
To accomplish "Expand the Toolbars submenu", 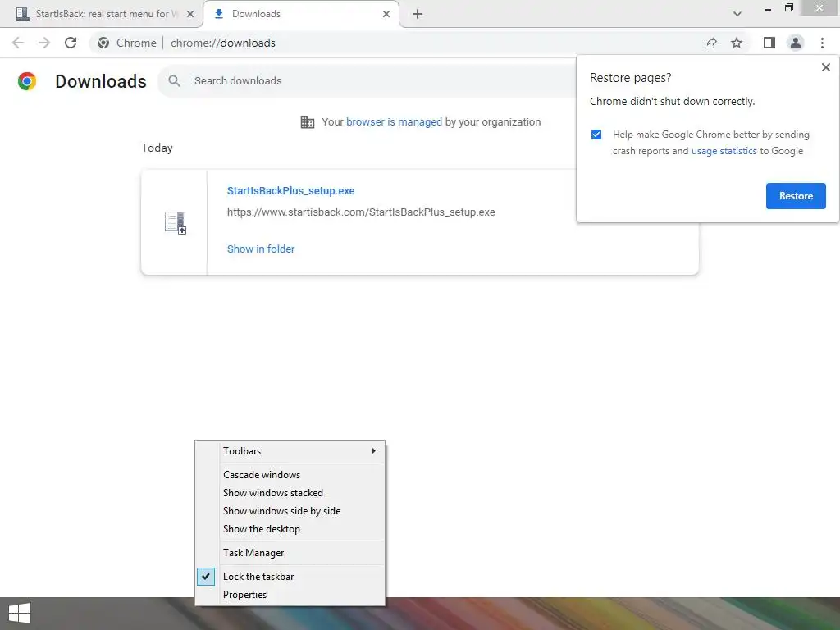I will point(290,451).
